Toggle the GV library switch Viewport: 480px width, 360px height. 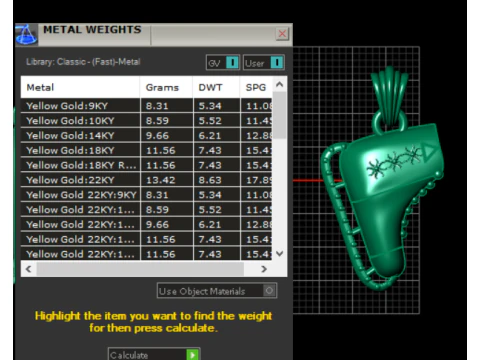click(x=223, y=63)
